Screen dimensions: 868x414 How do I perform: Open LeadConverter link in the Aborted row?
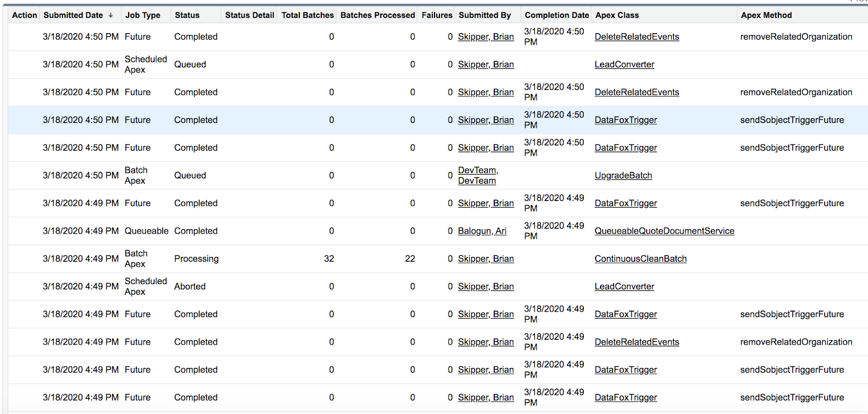tap(624, 287)
